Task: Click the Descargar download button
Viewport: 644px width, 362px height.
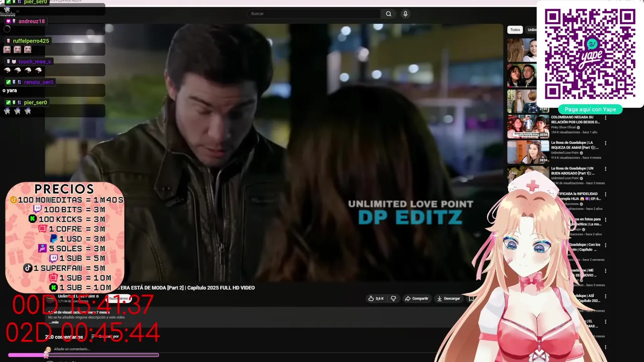Action: (448, 299)
